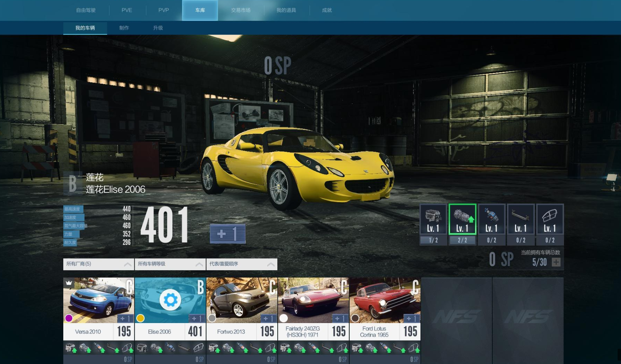This screenshot has height=364, width=621.
Task: Open the PVP tab
Action: pyautogui.click(x=164, y=10)
